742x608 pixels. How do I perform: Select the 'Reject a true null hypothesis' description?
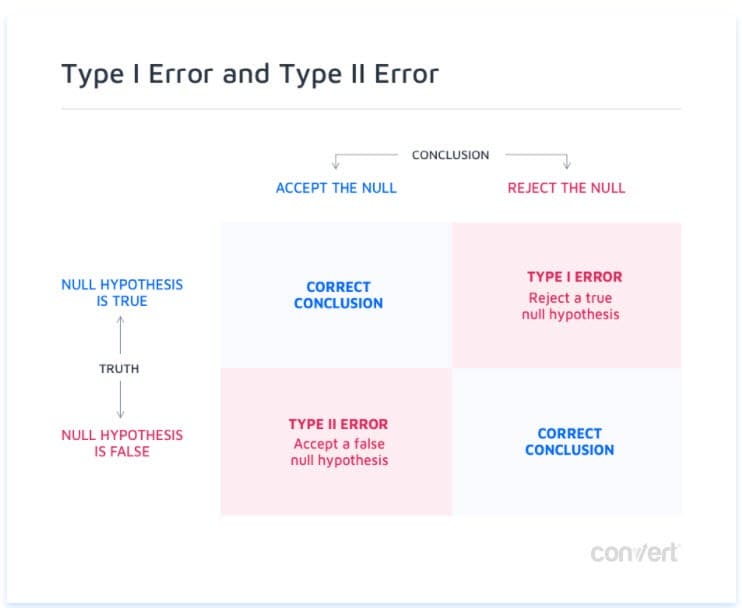[x=570, y=306]
